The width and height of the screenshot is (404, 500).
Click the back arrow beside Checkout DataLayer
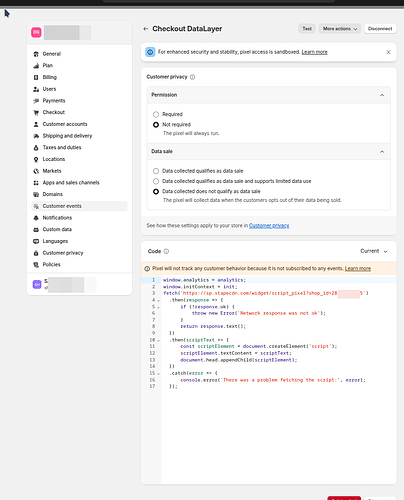145,29
